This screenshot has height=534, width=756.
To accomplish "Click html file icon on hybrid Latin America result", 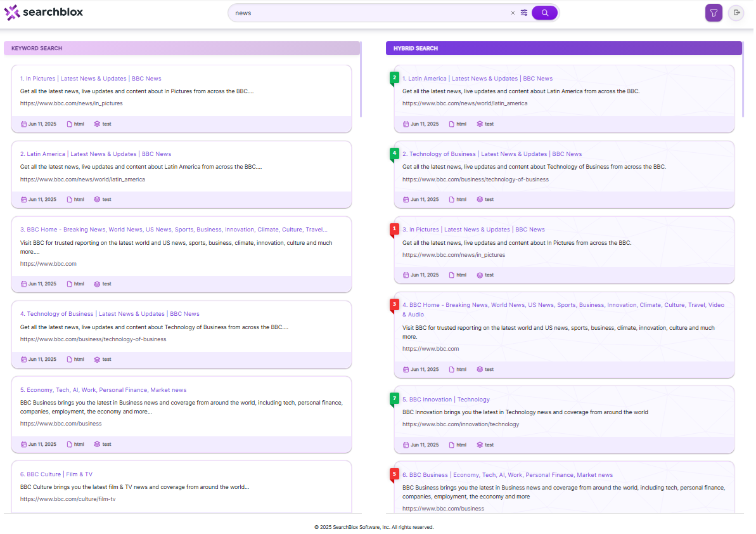I will pyautogui.click(x=452, y=124).
